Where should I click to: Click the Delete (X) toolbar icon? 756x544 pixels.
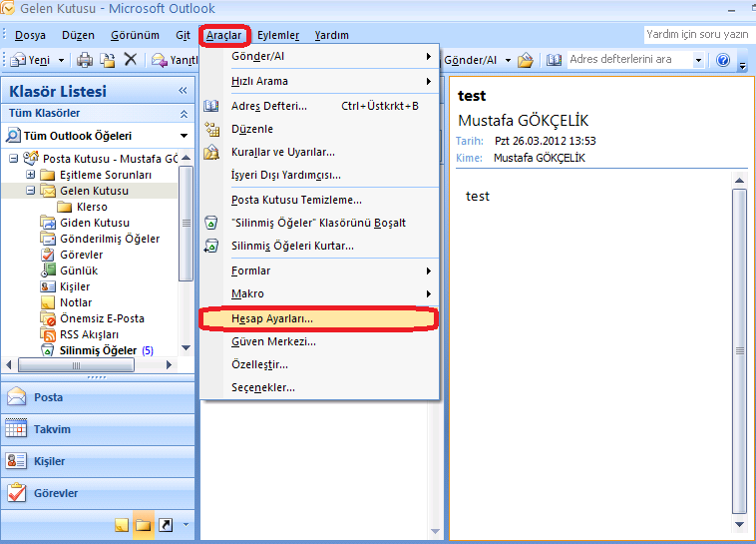point(130,60)
